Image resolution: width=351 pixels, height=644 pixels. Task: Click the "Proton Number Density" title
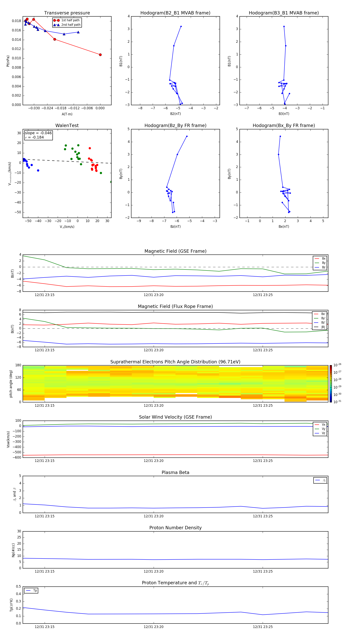(175, 528)
